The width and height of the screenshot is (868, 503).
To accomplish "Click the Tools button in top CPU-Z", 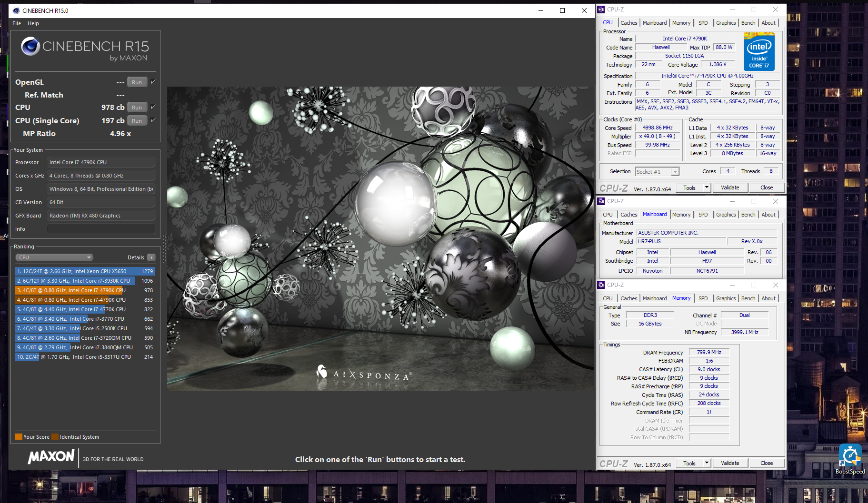I will 689,187.
